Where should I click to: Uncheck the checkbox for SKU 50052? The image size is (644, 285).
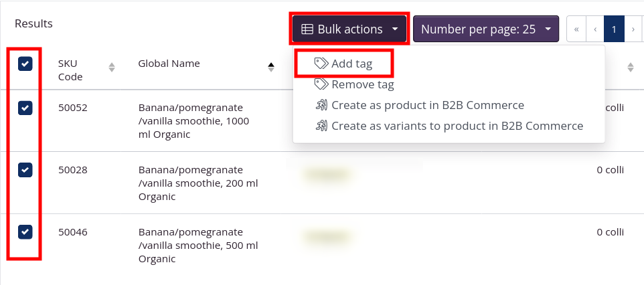pyautogui.click(x=25, y=108)
